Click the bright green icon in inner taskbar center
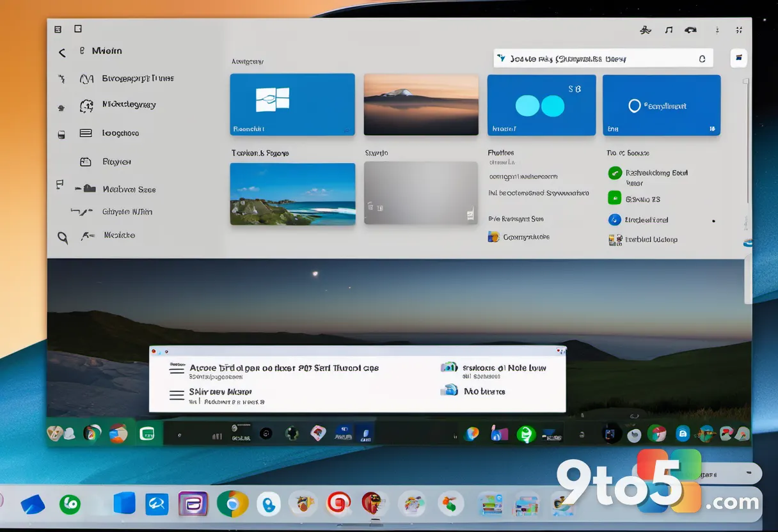The height and width of the screenshot is (532, 778). [526, 434]
